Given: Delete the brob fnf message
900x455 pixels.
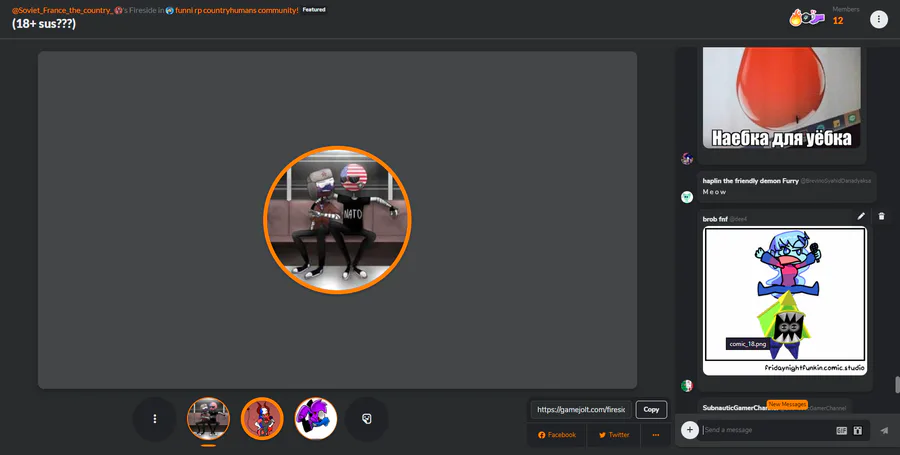Looking at the screenshot, I should (882, 216).
